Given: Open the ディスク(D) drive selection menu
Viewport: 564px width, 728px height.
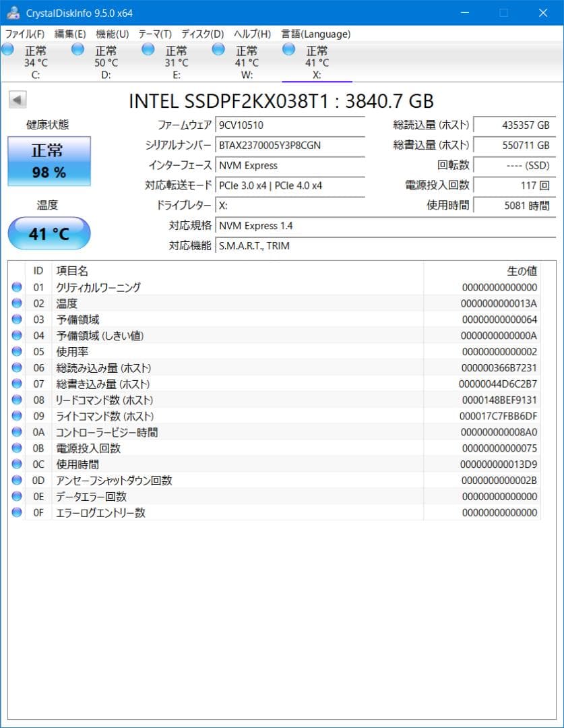Looking at the screenshot, I should 202,34.
